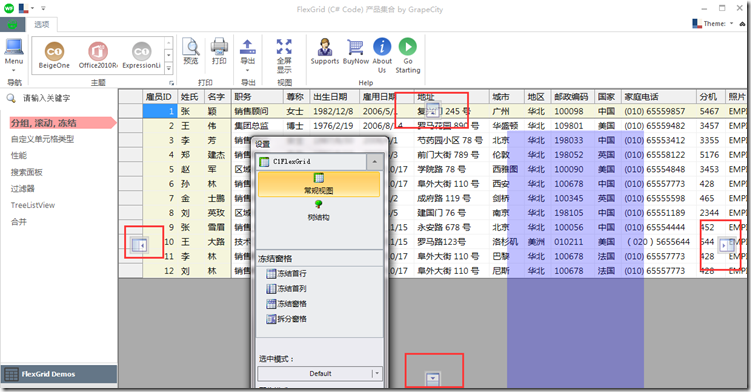Image resolution: width=751 pixels, height=392 pixels.
Task: Open the theme flag dropdown in title bar
Action: click(x=26, y=8)
